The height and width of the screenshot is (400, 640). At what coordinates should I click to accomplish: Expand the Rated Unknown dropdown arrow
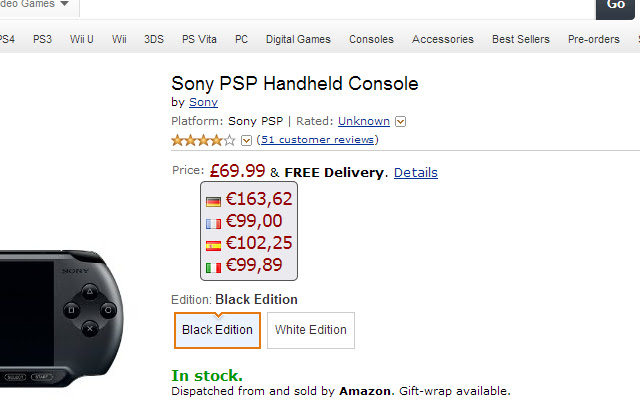tap(400, 122)
